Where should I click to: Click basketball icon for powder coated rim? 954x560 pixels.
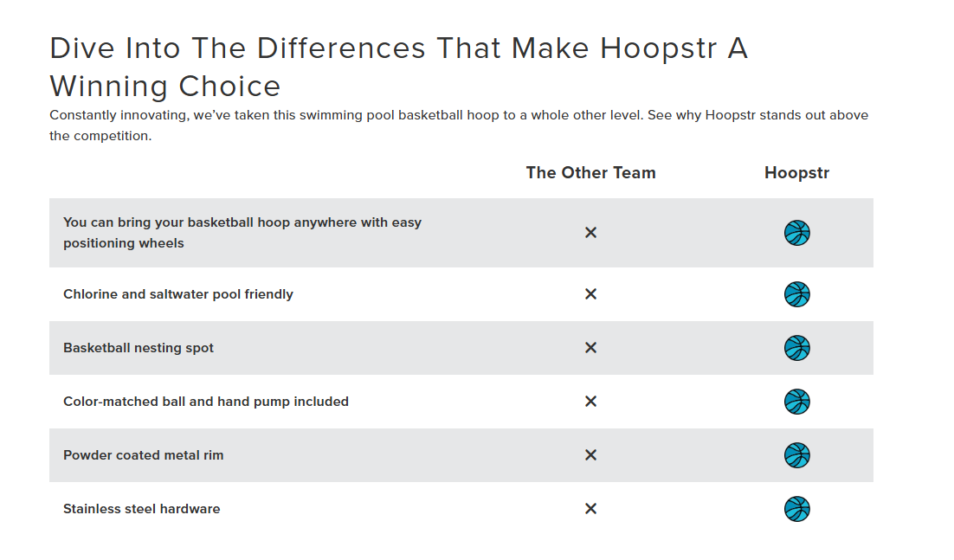pos(796,455)
